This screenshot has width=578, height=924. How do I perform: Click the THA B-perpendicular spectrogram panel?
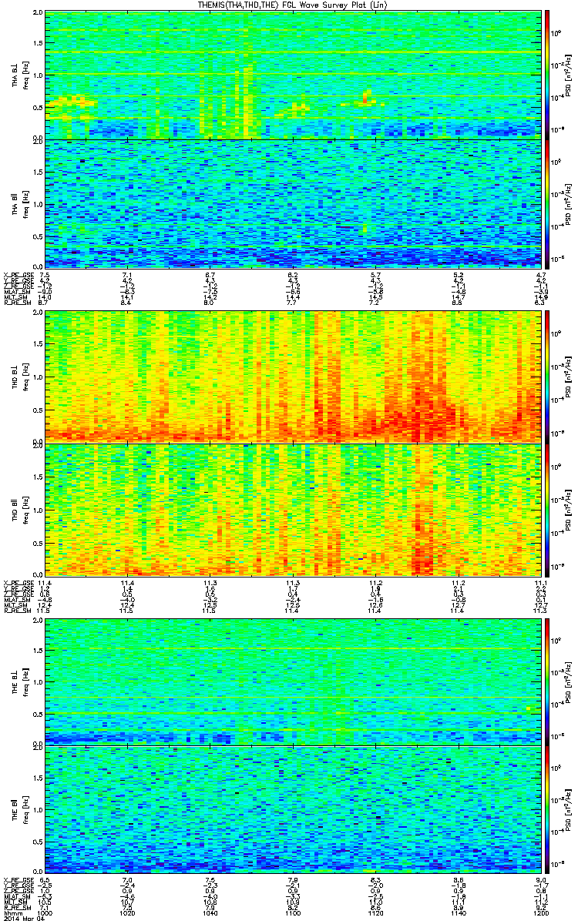click(x=291, y=75)
